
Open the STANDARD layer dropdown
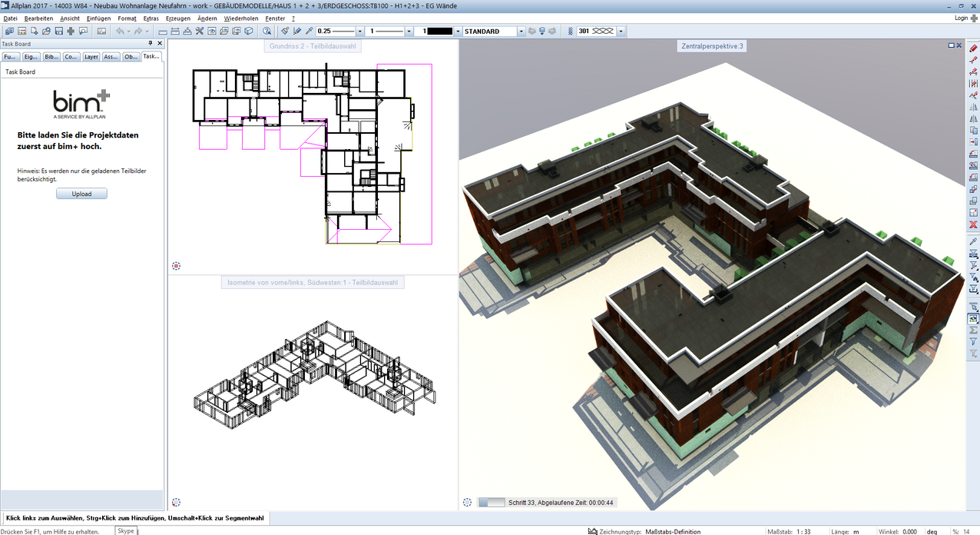pyautogui.click(x=521, y=32)
